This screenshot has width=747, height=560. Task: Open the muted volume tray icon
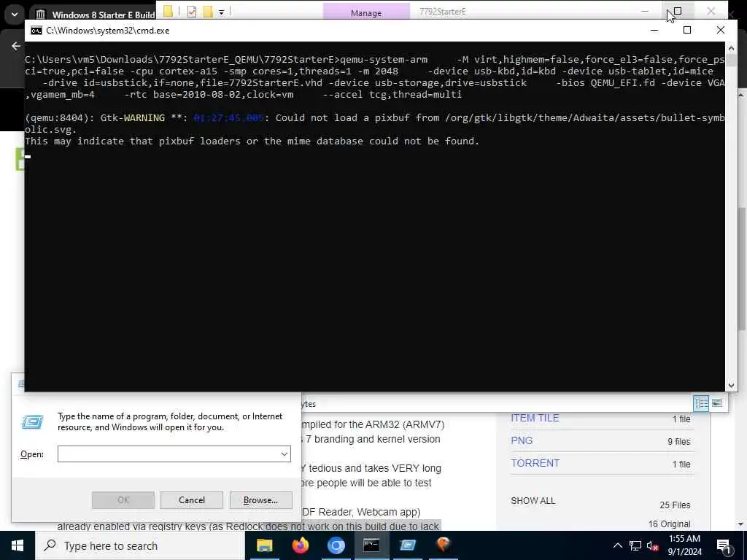tap(652, 545)
